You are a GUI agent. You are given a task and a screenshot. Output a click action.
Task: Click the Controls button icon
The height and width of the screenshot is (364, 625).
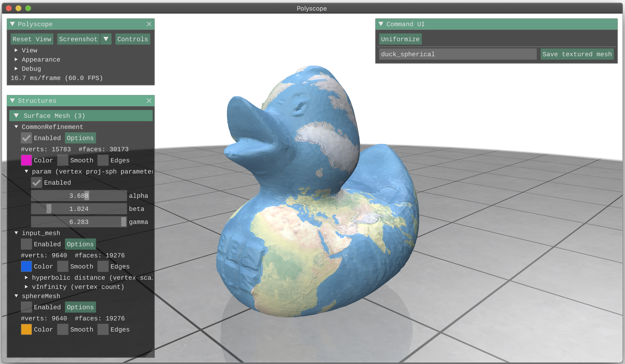pyautogui.click(x=132, y=39)
